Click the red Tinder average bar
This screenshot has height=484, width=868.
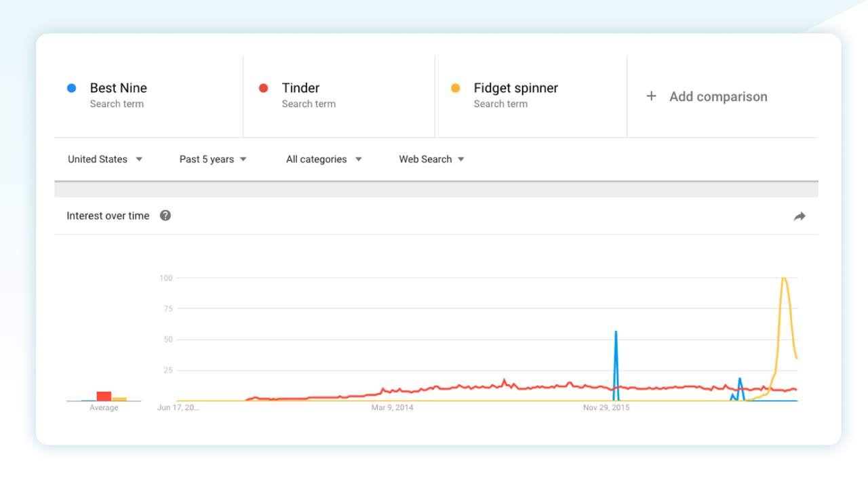[x=104, y=396]
